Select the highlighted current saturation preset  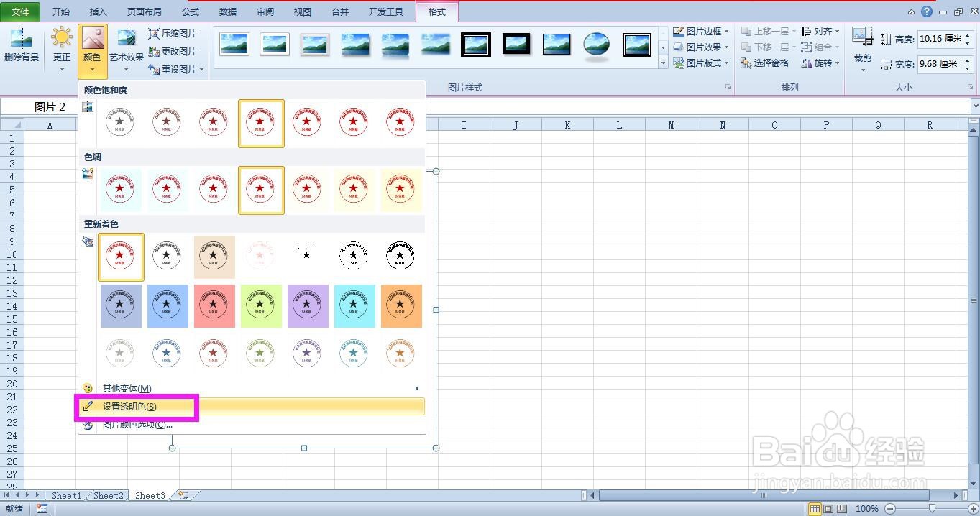(x=261, y=123)
